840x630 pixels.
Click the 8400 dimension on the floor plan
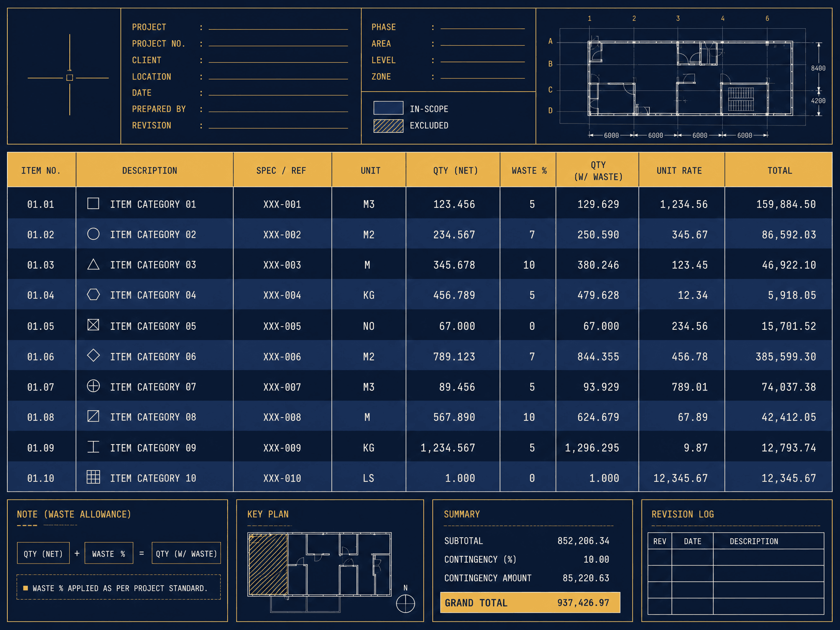point(818,68)
